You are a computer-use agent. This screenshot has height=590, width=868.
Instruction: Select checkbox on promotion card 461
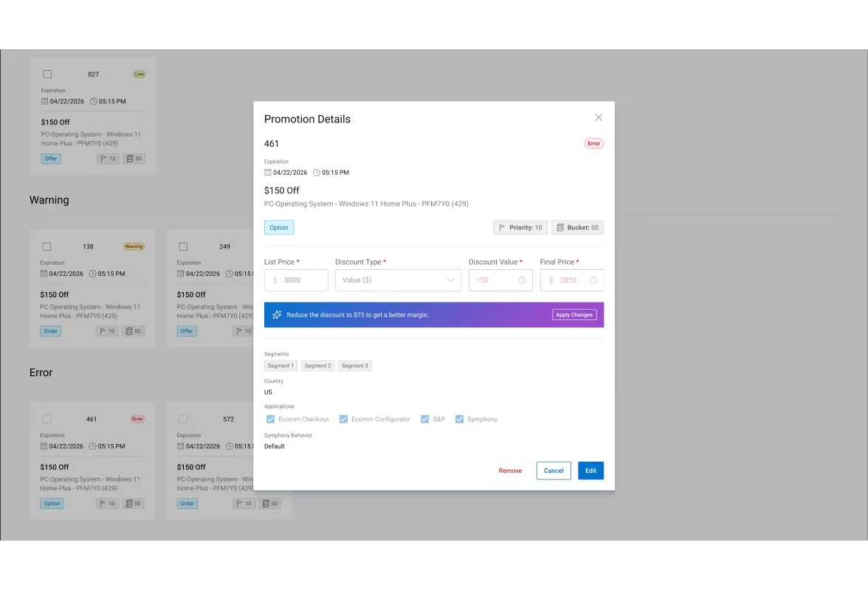(46, 419)
